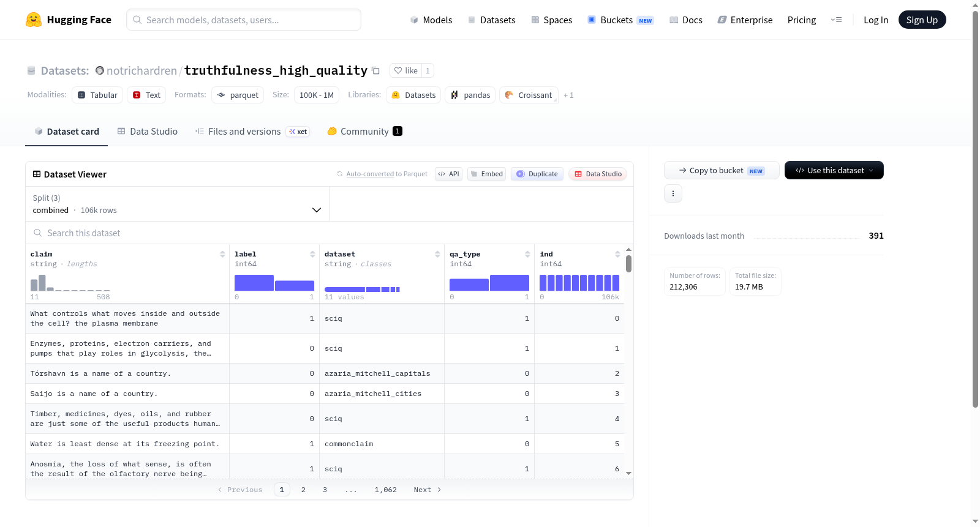Click the Sign Up button

click(x=922, y=20)
